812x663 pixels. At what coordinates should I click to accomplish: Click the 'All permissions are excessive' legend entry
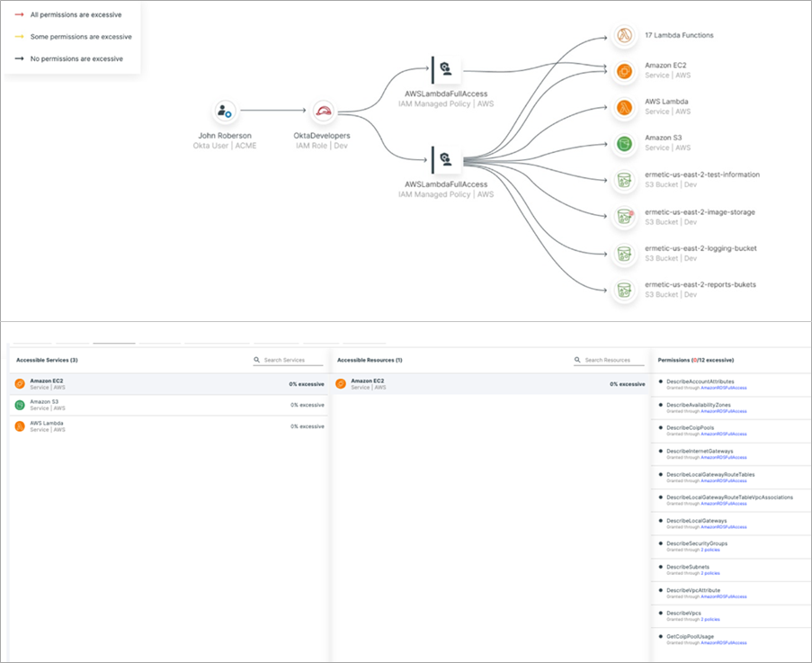pyautogui.click(x=68, y=14)
